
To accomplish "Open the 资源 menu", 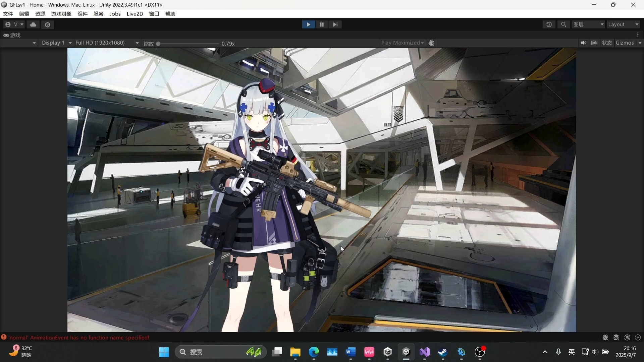I will pos(40,14).
